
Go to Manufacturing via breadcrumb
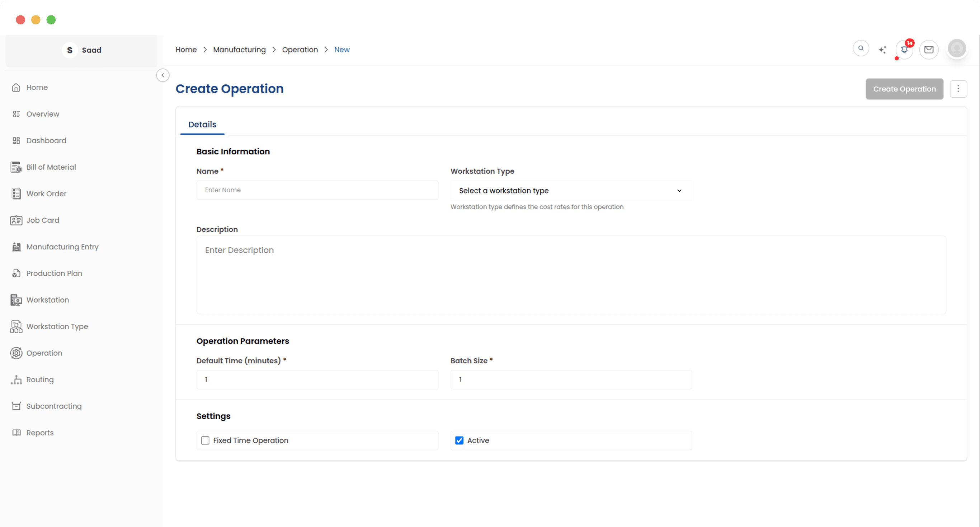[x=239, y=50]
